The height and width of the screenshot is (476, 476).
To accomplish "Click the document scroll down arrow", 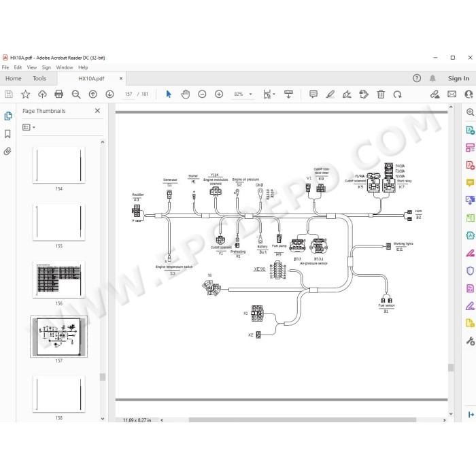I will click(451, 413).
